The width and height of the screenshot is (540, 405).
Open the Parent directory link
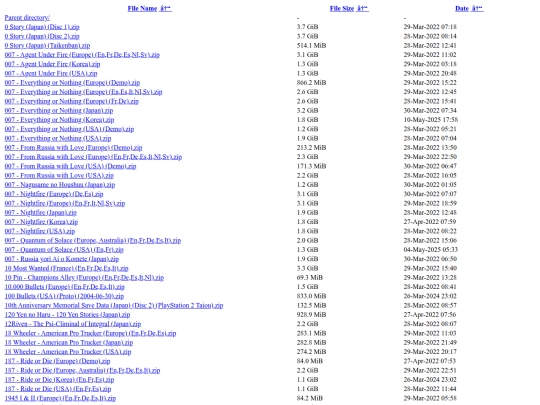click(x=27, y=18)
